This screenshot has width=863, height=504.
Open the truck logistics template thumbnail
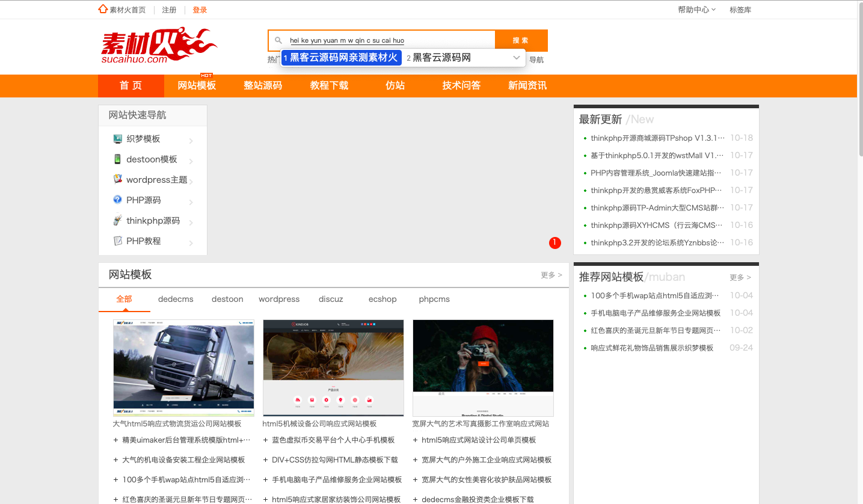[183, 367]
